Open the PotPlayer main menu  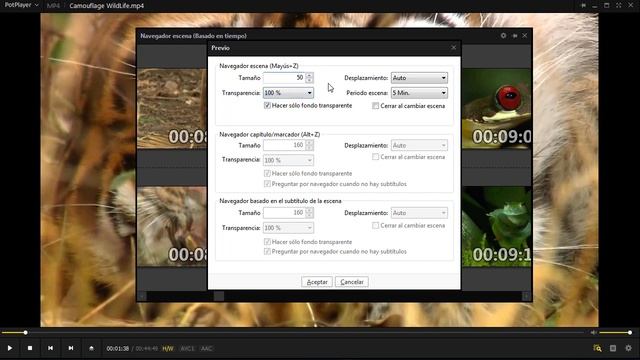[x=21, y=5]
